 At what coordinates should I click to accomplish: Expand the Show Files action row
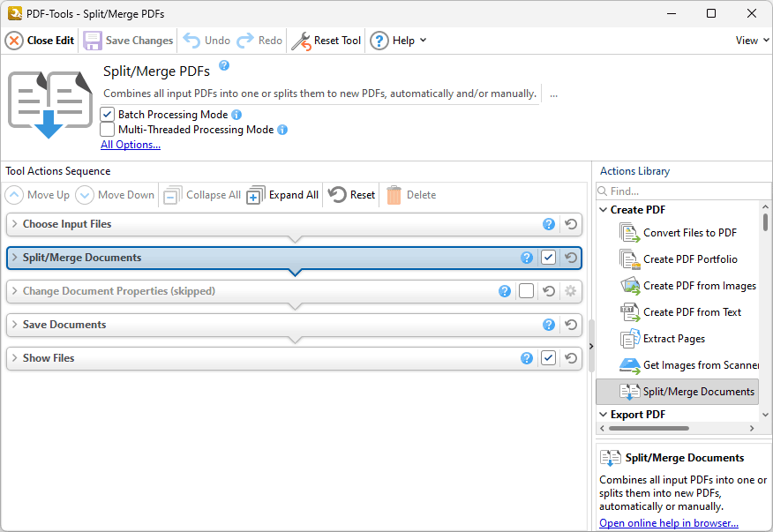[15, 358]
